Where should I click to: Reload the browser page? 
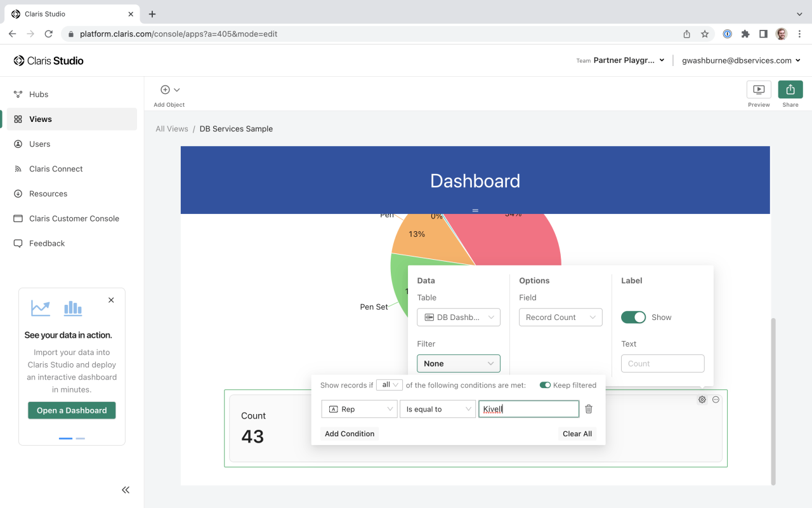(x=48, y=34)
